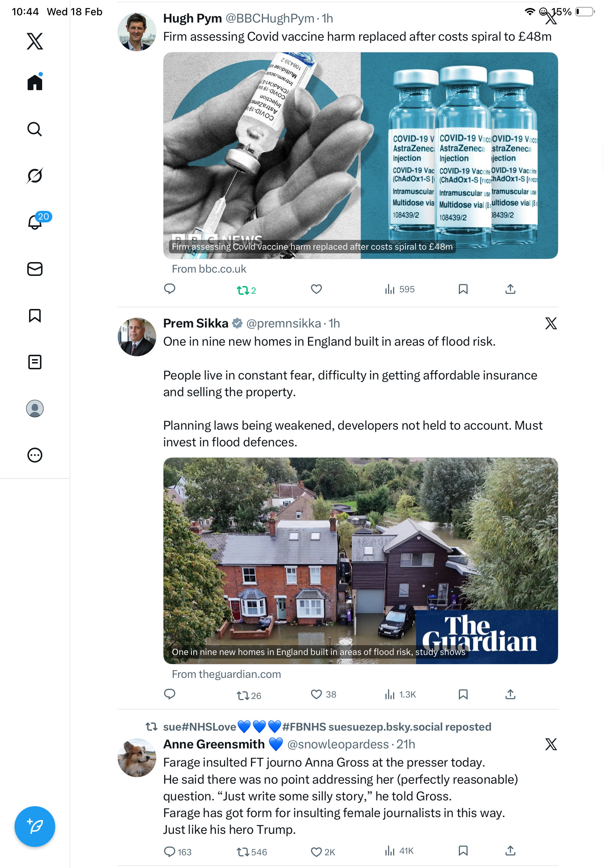The height and width of the screenshot is (868, 606).
Task: Open Grok menu on Prem Sikka's post
Action: coord(550,323)
